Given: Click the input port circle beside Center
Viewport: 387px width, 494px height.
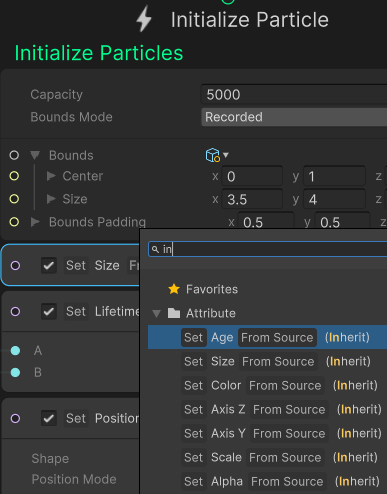Looking at the screenshot, I should tap(14, 176).
